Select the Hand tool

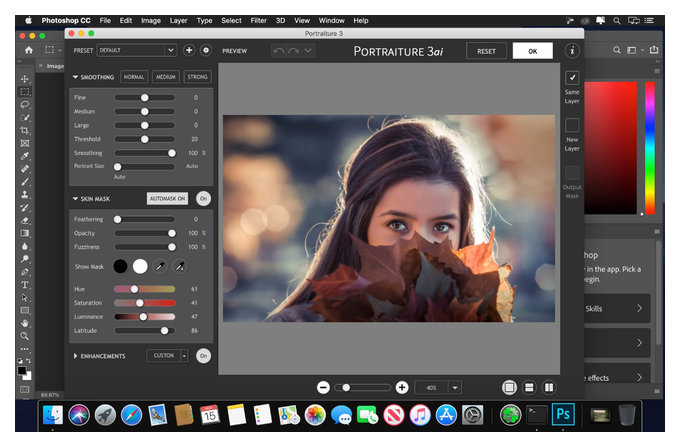[x=25, y=323]
